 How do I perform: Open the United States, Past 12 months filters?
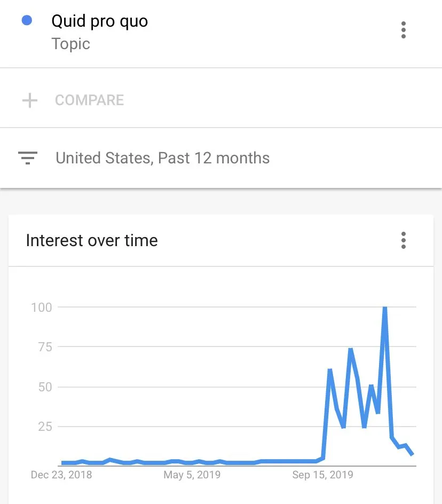[162, 158]
